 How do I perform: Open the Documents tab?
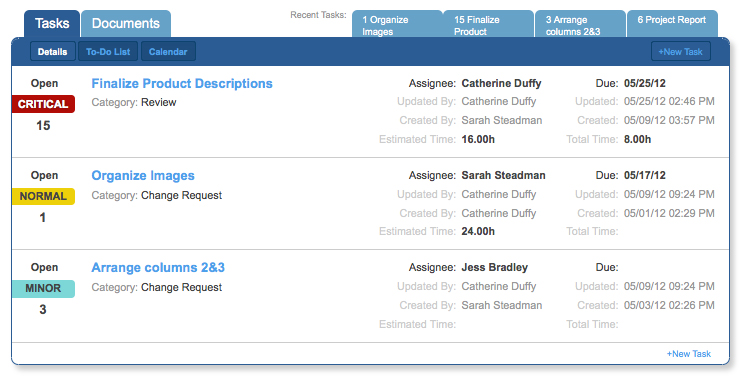(126, 24)
